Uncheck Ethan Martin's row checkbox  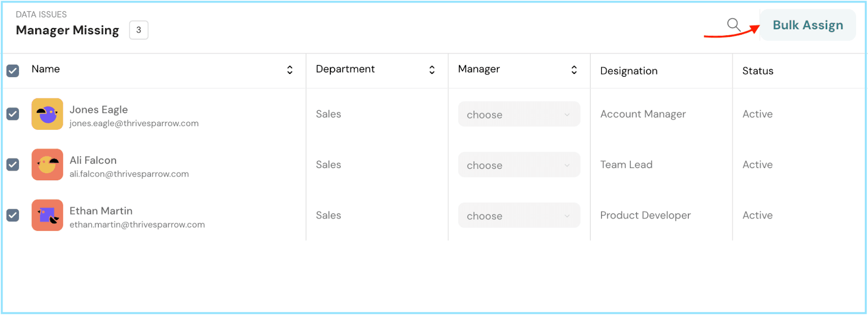[12, 215]
